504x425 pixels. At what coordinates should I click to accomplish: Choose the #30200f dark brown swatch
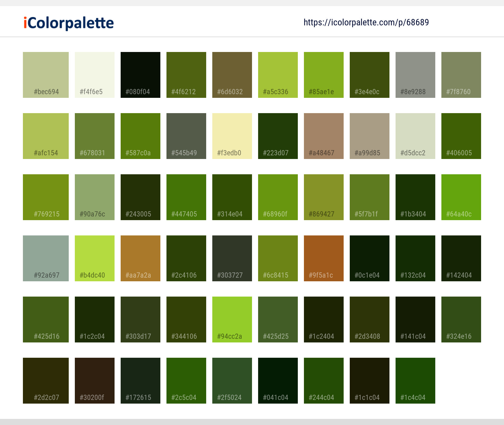(x=95, y=381)
